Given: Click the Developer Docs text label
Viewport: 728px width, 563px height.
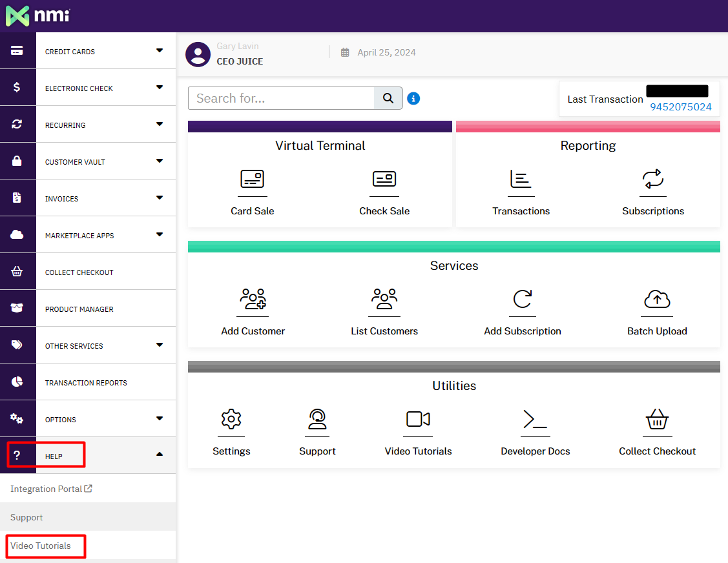Looking at the screenshot, I should click(535, 451).
